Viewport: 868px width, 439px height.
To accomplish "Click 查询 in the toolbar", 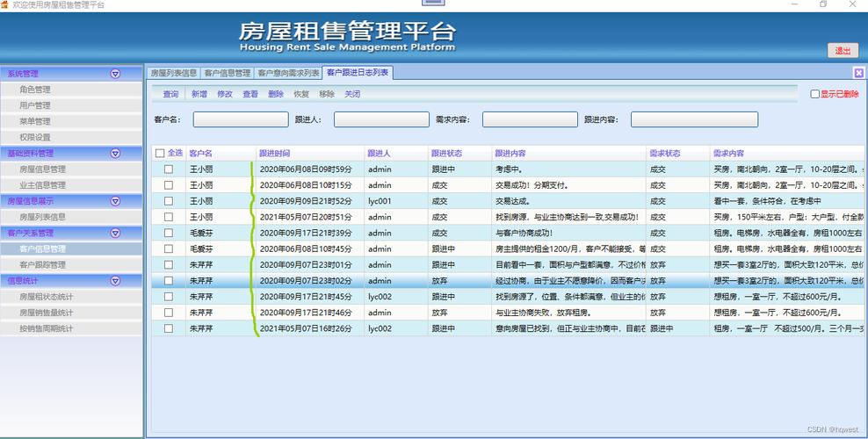I will click(170, 94).
